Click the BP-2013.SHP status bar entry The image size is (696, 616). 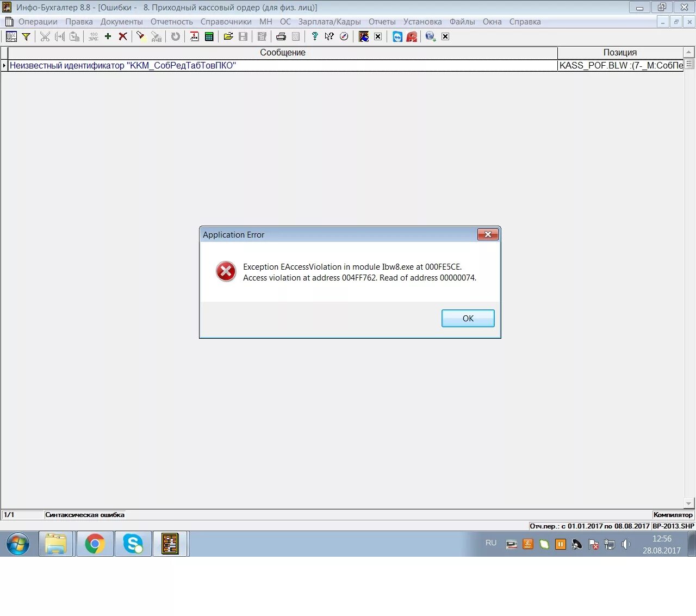pyautogui.click(x=673, y=526)
